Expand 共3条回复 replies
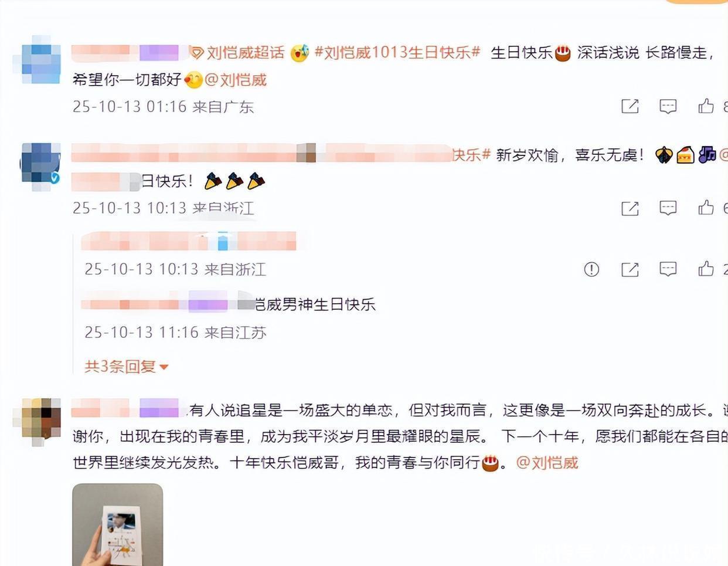Image resolution: width=728 pixels, height=566 pixels. 126,367
